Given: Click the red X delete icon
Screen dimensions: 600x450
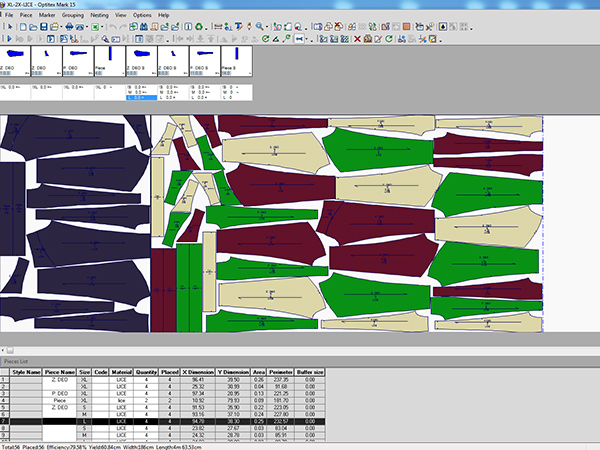Looking at the screenshot, I should [357, 39].
